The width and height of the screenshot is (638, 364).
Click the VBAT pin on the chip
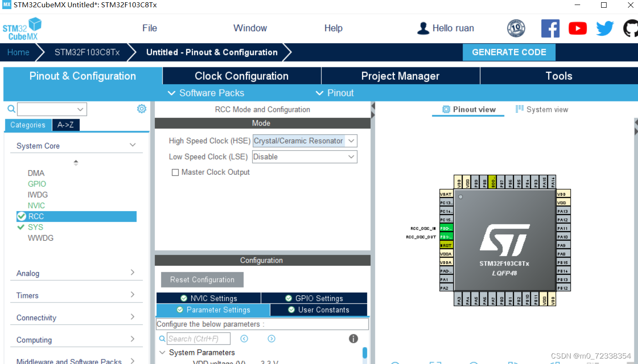(x=446, y=194)
